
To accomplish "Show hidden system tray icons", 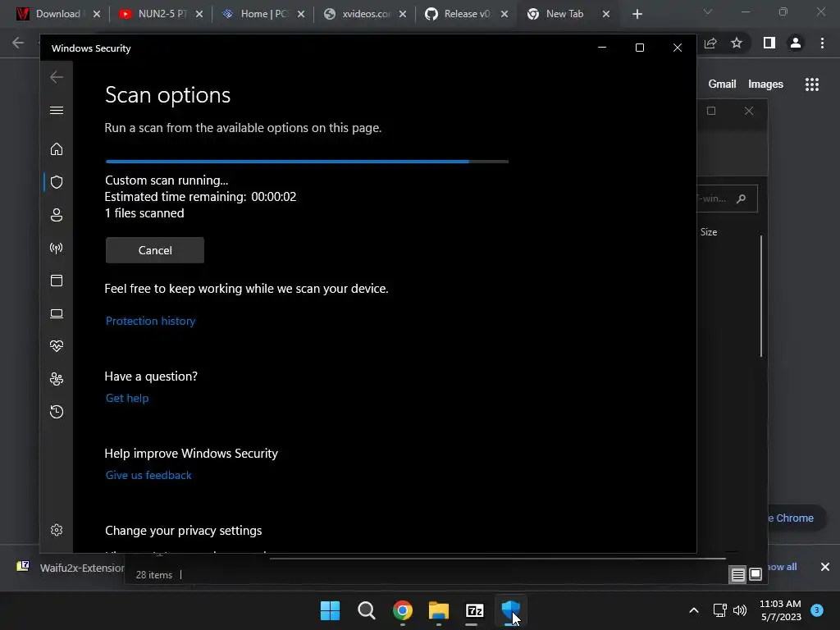I will point(694,610).
